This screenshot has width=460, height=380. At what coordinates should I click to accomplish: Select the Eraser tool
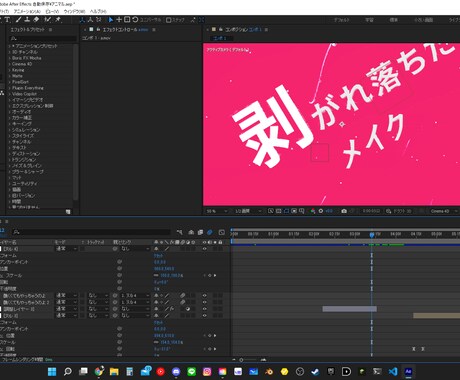click(36, 20)
